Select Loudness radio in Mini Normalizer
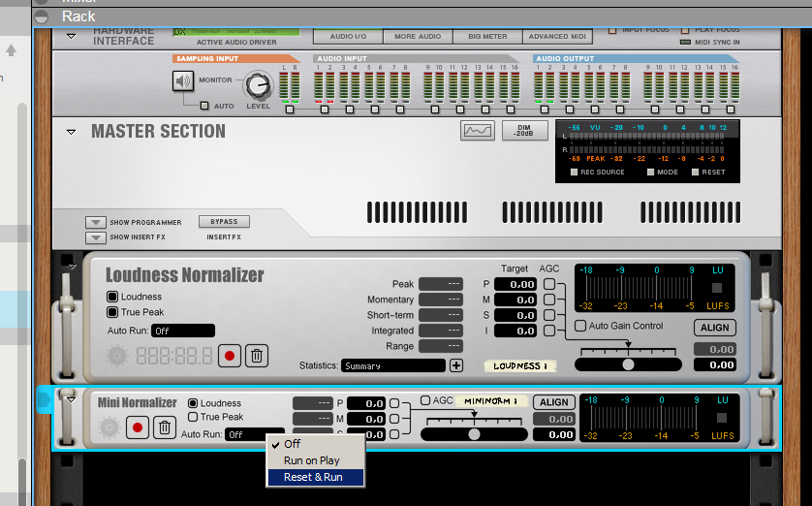This screenshot has width=812, height=506. coord(193,403)
